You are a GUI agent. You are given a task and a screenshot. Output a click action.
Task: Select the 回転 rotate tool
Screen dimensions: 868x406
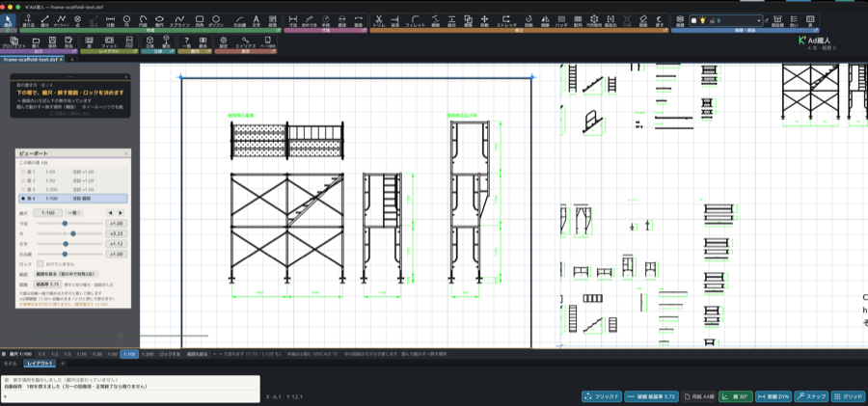pyautogui.click(x=529, y=20)
